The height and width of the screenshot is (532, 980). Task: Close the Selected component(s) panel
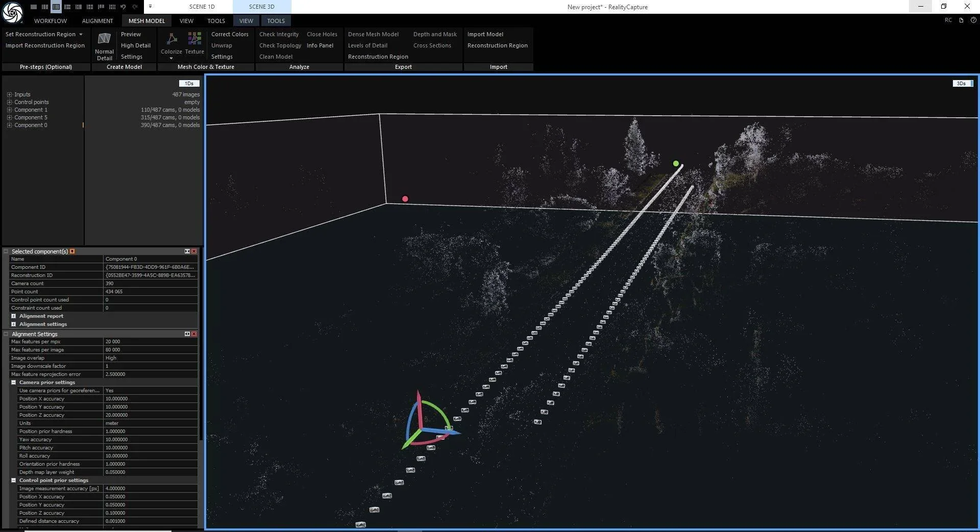pos(194,251)
